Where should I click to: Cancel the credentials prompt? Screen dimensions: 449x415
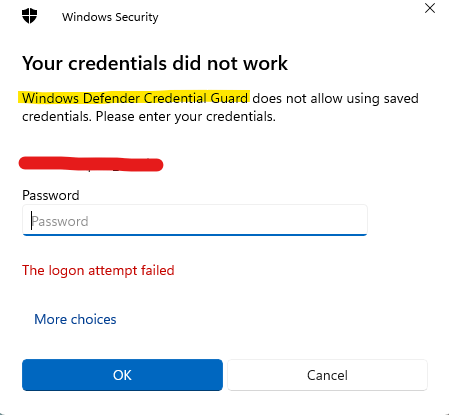327,375
